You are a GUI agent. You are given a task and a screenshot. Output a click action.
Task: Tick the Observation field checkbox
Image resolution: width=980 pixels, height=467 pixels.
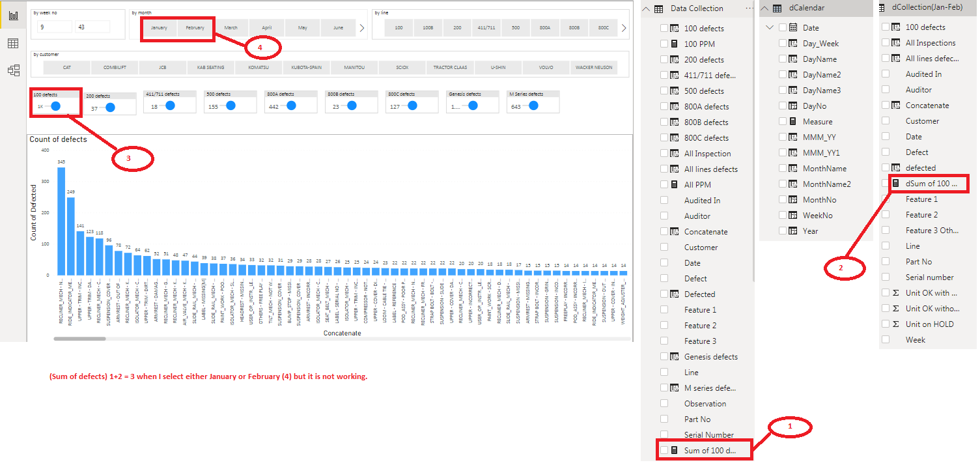click(664, 403)
